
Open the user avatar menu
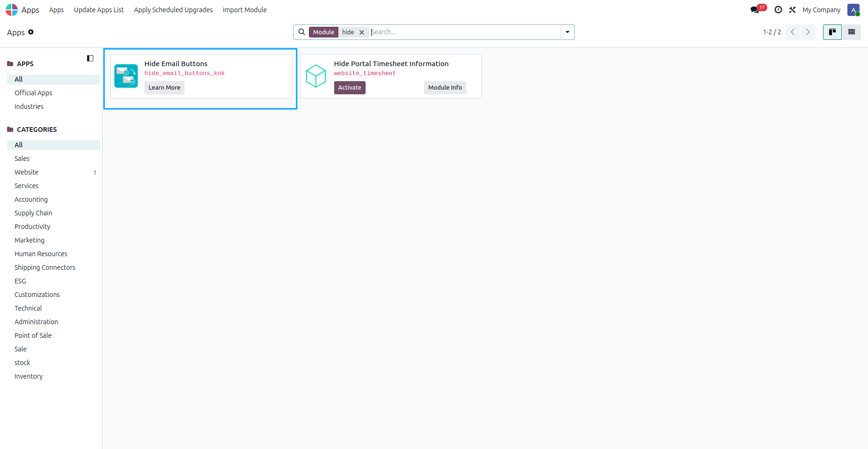pos(853,10)
